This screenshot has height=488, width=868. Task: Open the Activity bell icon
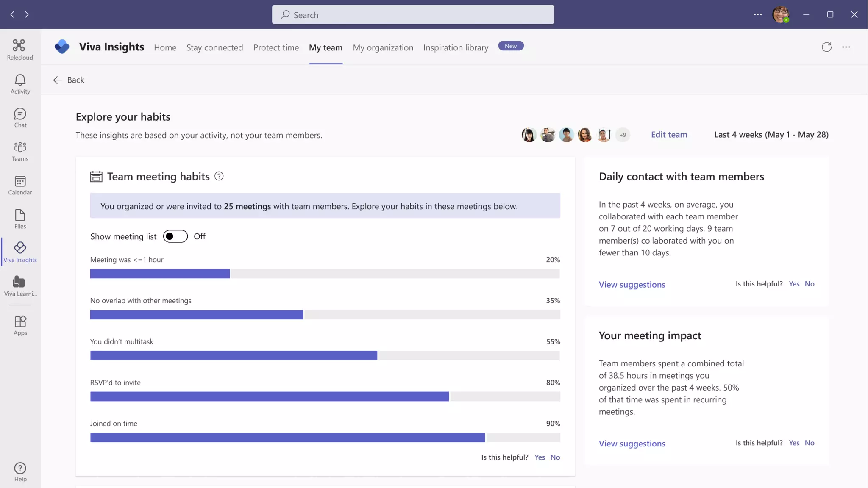(20, 84)
